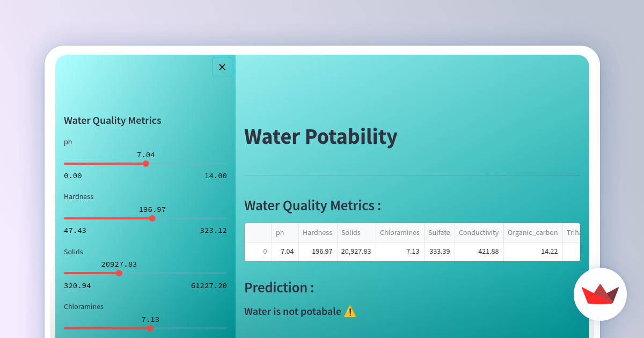Click the Solids slider handle

119,273
